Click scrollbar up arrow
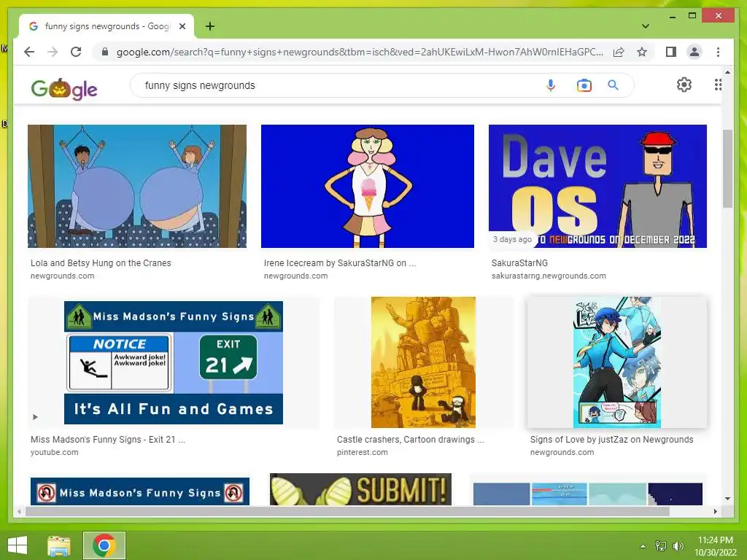 pyautogui.click(x=727, y=72)
